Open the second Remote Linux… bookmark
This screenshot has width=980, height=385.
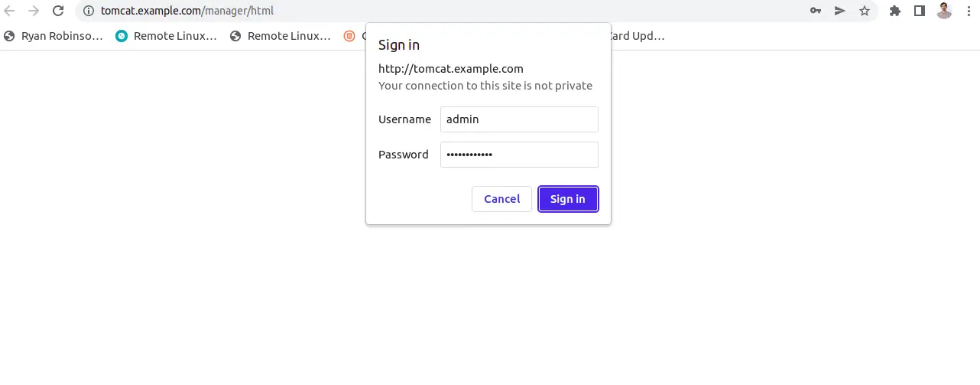[281, 36]
